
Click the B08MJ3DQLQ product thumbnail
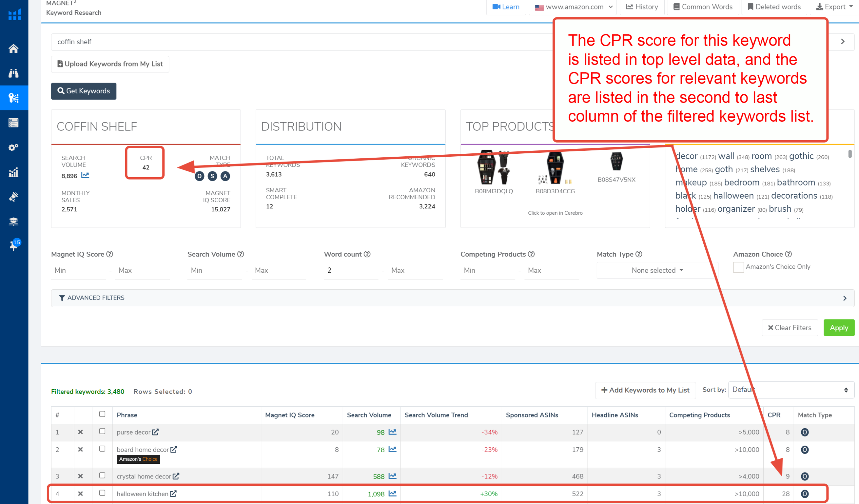pos(494,168)
